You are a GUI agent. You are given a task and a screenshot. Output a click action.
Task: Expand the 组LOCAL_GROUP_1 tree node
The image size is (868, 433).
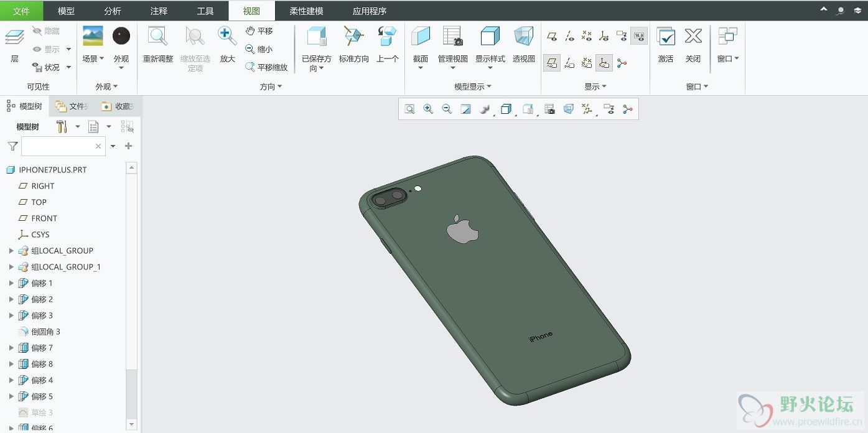11,267
